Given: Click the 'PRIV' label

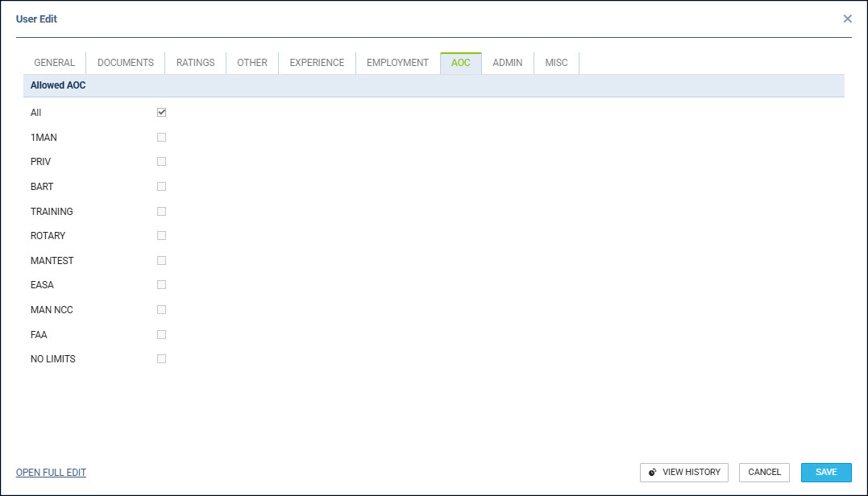Looking at the screenshot, I should pyautogui.click(x=40, y=162).
